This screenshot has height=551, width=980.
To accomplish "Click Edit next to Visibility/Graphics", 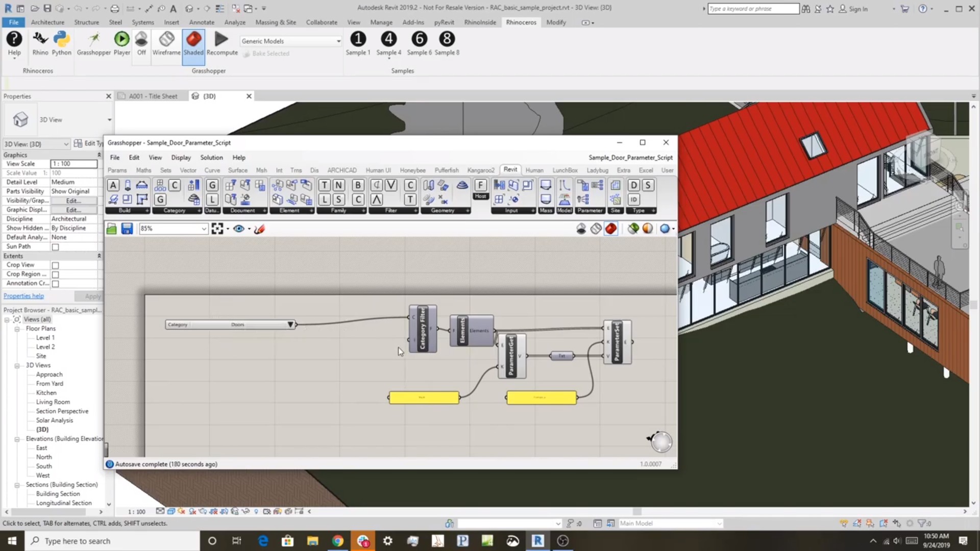I will point(73,201).
